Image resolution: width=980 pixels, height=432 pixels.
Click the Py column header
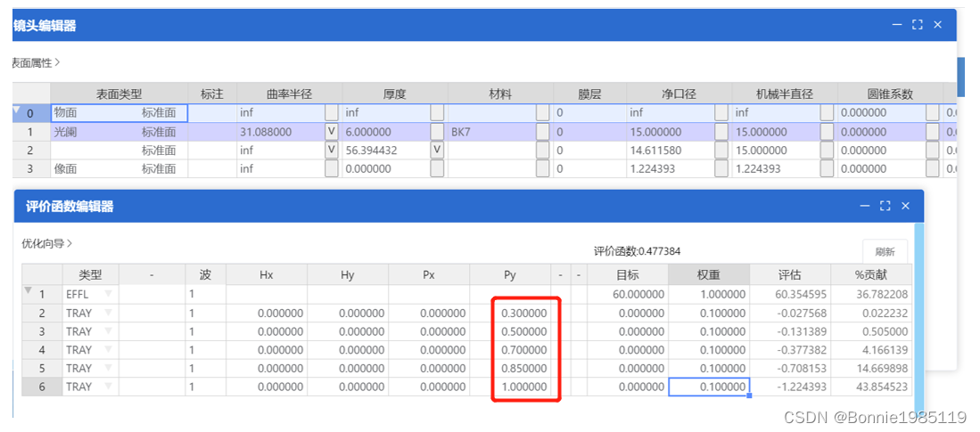[510, 274]
